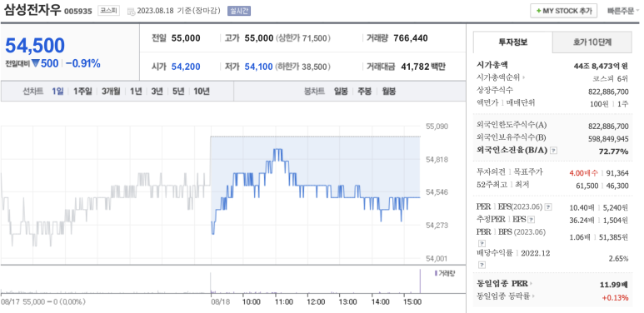Select the 5년 line chart range
644x313 pixels.
click(178, 91)
